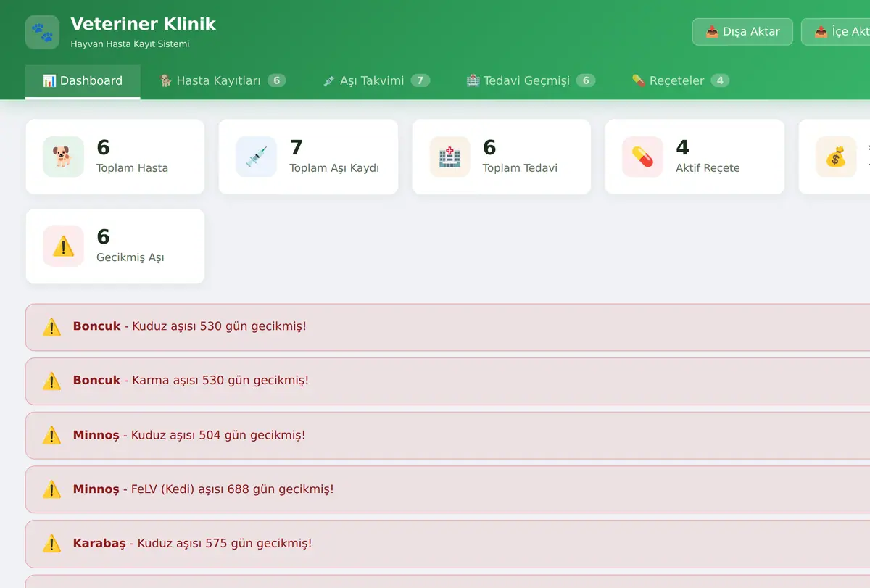The image size is (870, 588).
Task: Click the pill icon in Aktif Reçete card
Action: [x=642, y=157]
